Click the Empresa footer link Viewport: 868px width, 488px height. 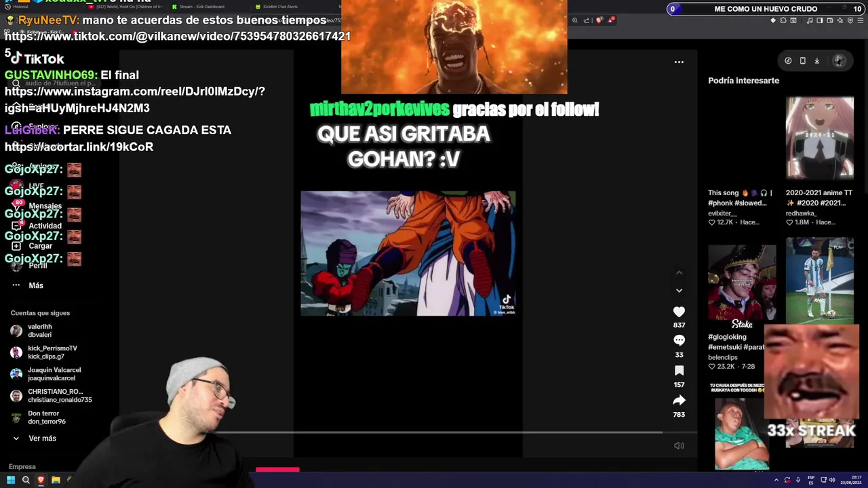tap(22, 466)
